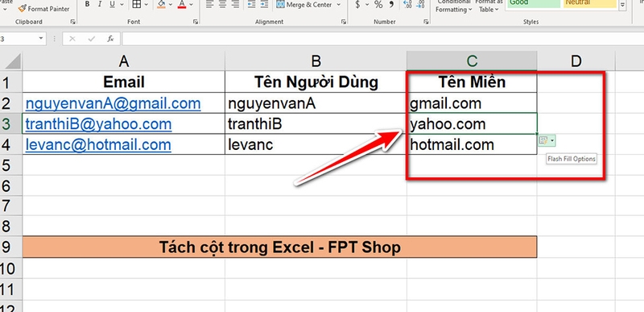Apply the Fill Color bucket
This screenshot has width=644, height=312.
click(162, 5)
